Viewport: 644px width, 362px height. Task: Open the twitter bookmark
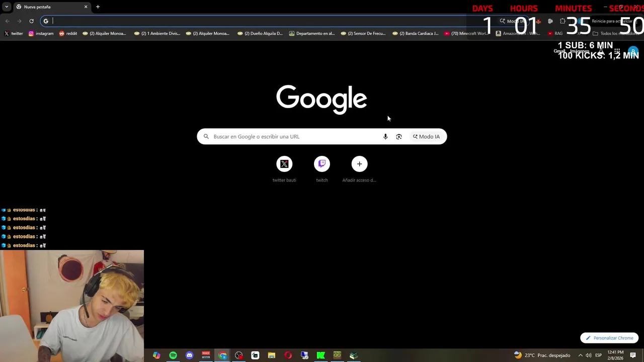click(14, 34)
